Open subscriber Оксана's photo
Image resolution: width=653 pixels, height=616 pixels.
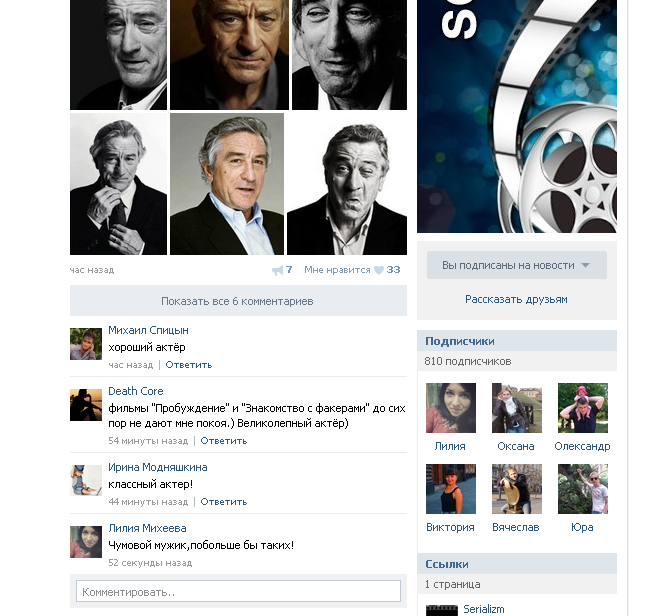tap(517, 408)
